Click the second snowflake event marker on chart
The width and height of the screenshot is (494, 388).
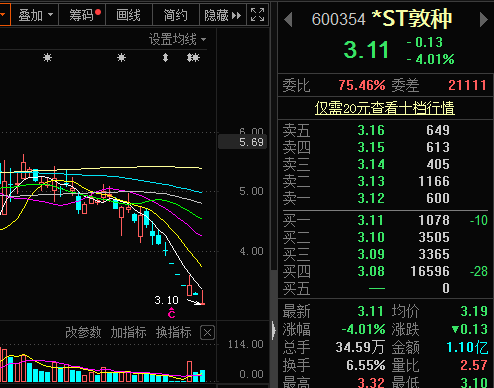coord(121,58)
